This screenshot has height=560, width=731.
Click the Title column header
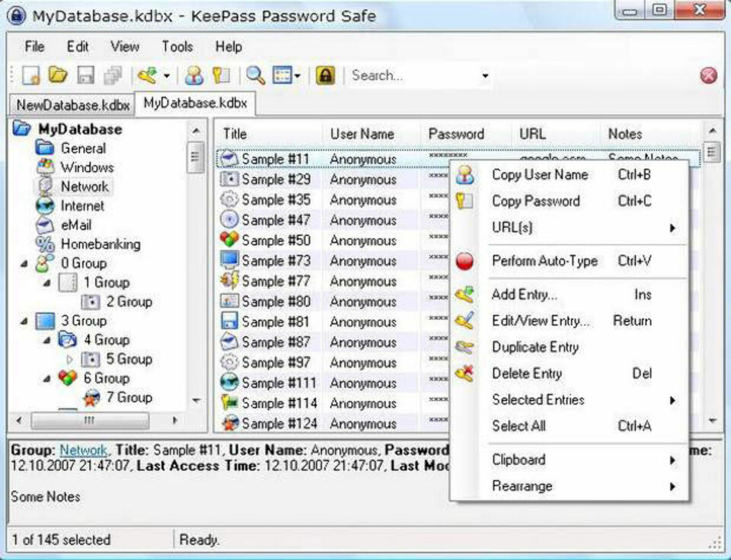pos(270,134)
